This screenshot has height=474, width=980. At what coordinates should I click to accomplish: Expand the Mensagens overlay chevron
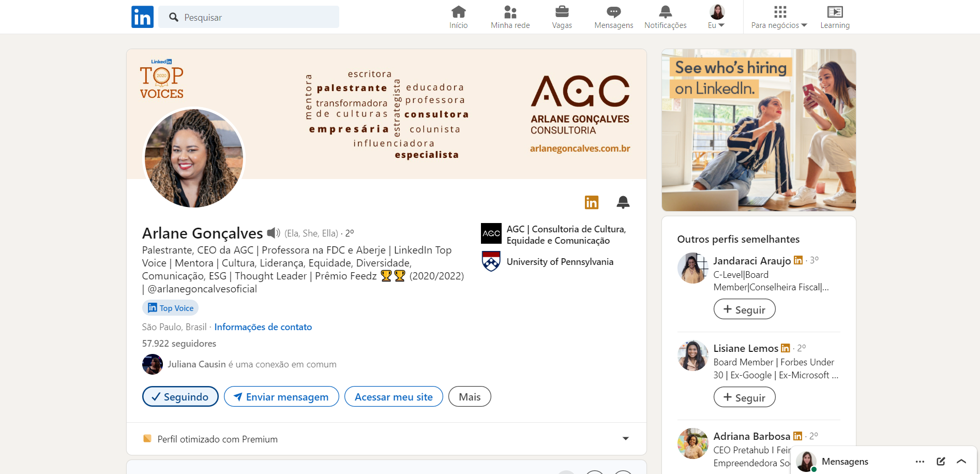(961, 462)
